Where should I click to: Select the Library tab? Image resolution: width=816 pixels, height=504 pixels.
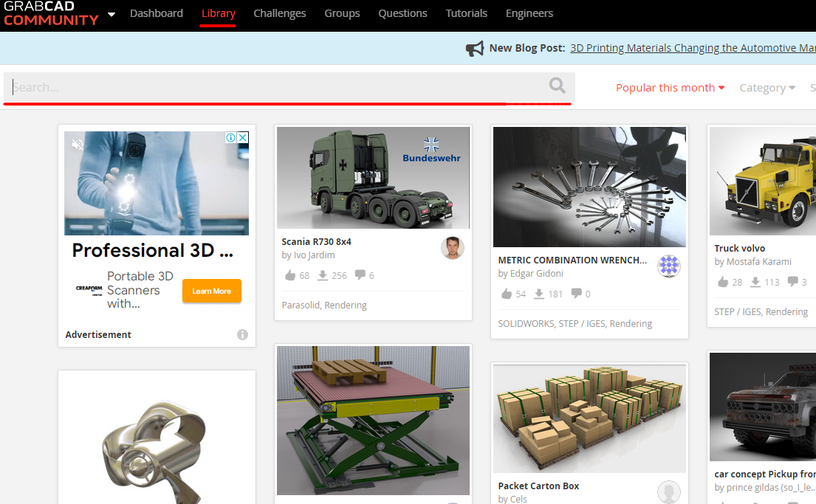pos(218,13)
